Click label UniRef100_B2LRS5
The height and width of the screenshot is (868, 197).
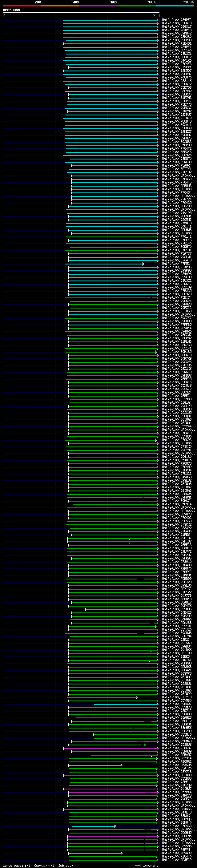click(x=177, y=94)
